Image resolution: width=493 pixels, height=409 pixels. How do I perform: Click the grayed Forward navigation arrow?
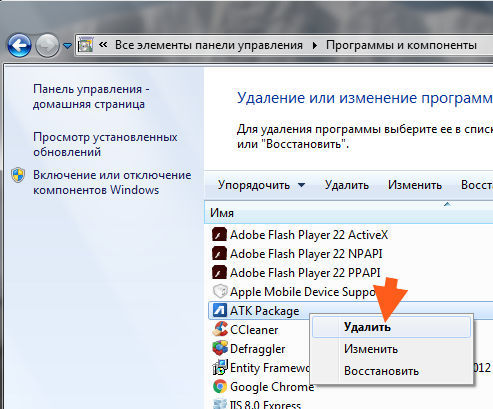click(x=47, y=45)
